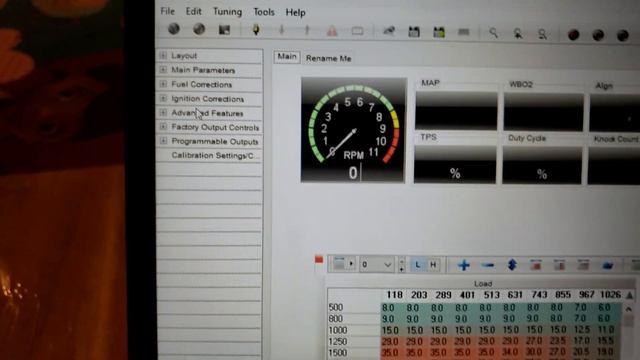Click the 23.5 cell in the 1250 row
This screenshot has height=360, width=640.
point(557,341)
